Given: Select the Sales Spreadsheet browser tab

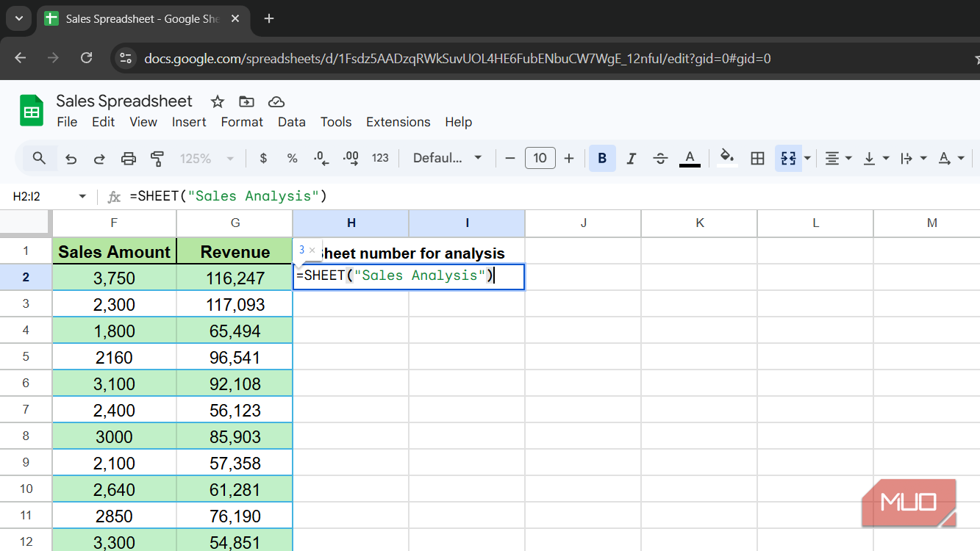Looking at the screenshot, I should (x=142, y=18).
